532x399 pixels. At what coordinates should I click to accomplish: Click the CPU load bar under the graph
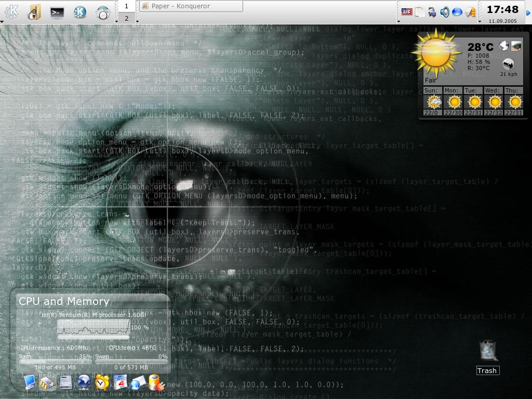(x=94, y=337)
